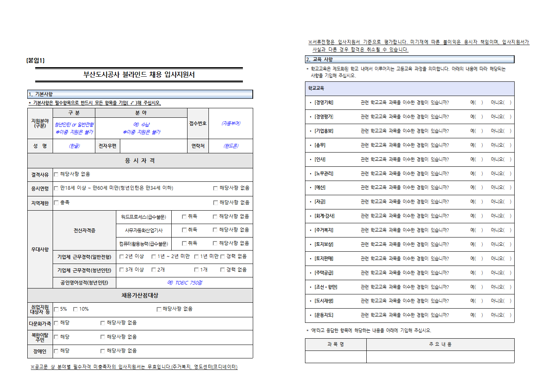Select '아니오( )' in the [조선·항만] row
Screen dimensions: 555x392
tap(501, 287)
